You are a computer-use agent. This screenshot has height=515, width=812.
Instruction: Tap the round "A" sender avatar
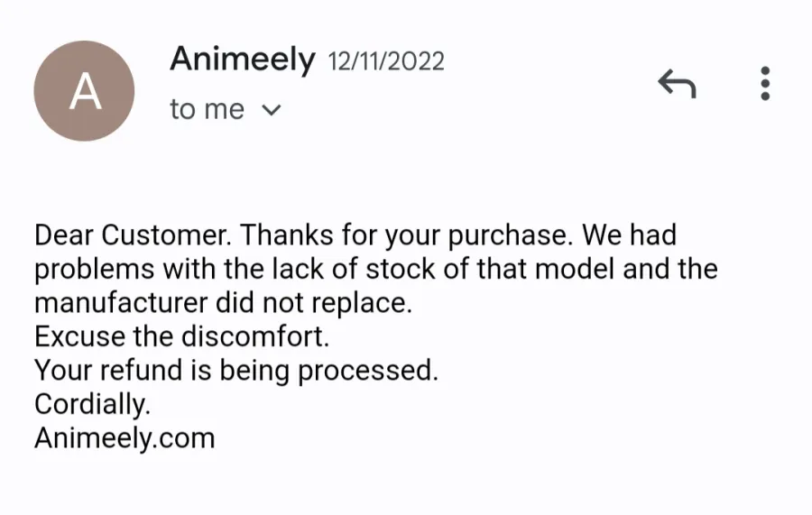click(x=85, y=91)
